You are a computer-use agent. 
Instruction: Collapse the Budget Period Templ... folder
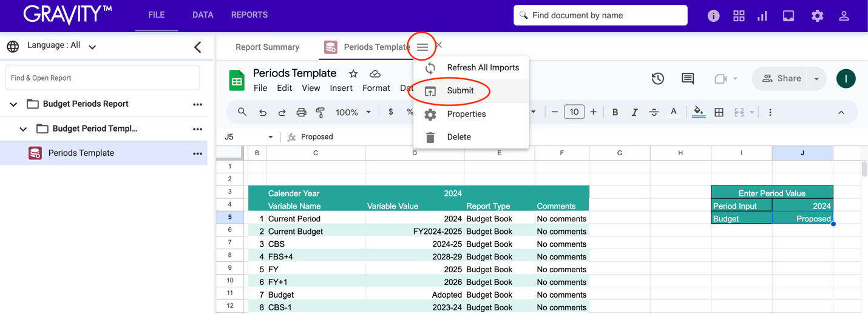click(23, 129)
